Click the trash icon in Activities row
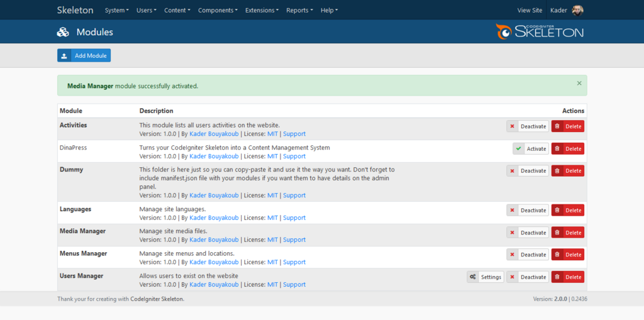 click(x=557, y=126)
